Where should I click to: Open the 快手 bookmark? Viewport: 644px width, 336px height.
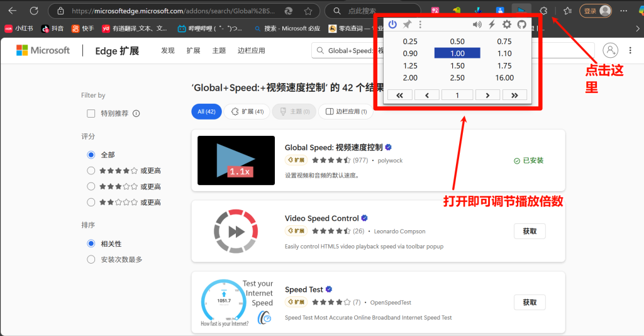pyautogui.click(x=82, y=28)
